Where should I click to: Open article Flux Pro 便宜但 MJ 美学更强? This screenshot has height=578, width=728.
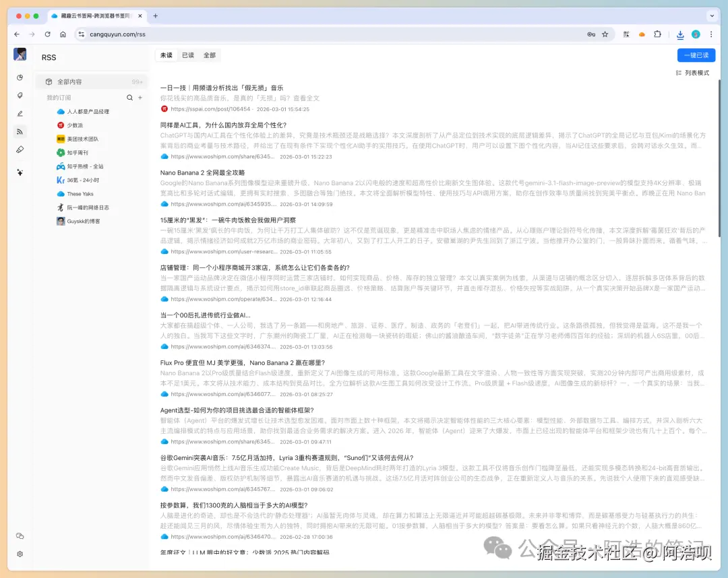pyautogui.click(x=243, y=362)
